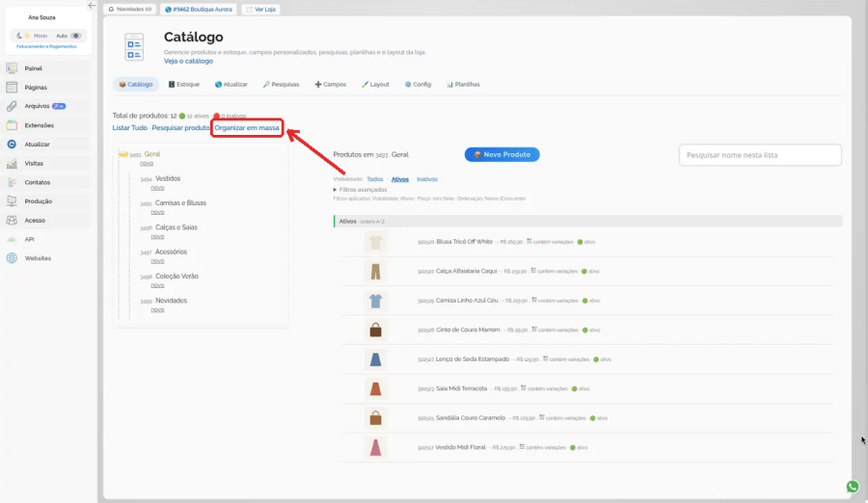Click the moon dark mode icon

pyautogui.click(x=19, y=36)
